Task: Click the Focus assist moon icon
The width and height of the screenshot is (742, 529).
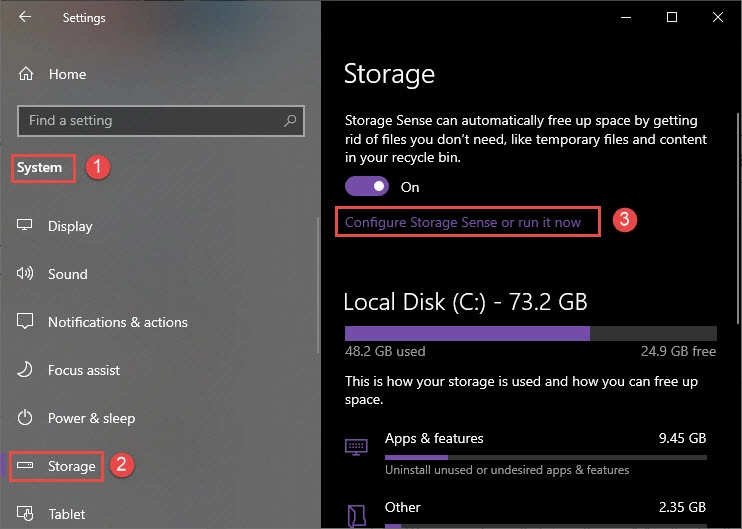Action: pyautogui.click(x=25, y=369)
